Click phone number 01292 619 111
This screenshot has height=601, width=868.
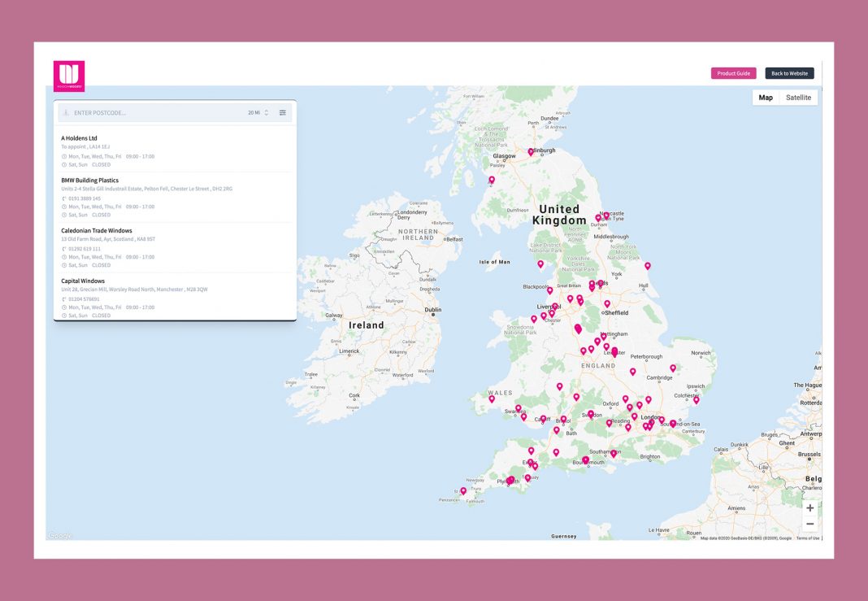coord(85,249)
